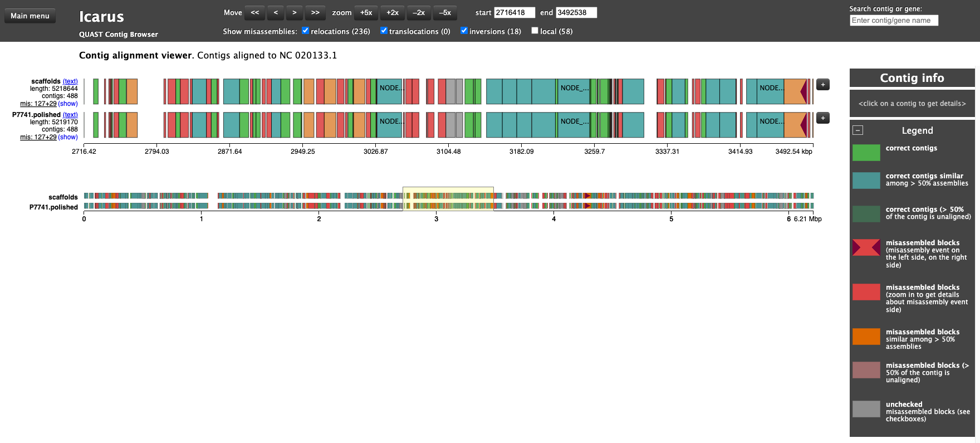Select first NODE contig in P7741.polished track
The image size is (980, 443).
coord(389,125)
